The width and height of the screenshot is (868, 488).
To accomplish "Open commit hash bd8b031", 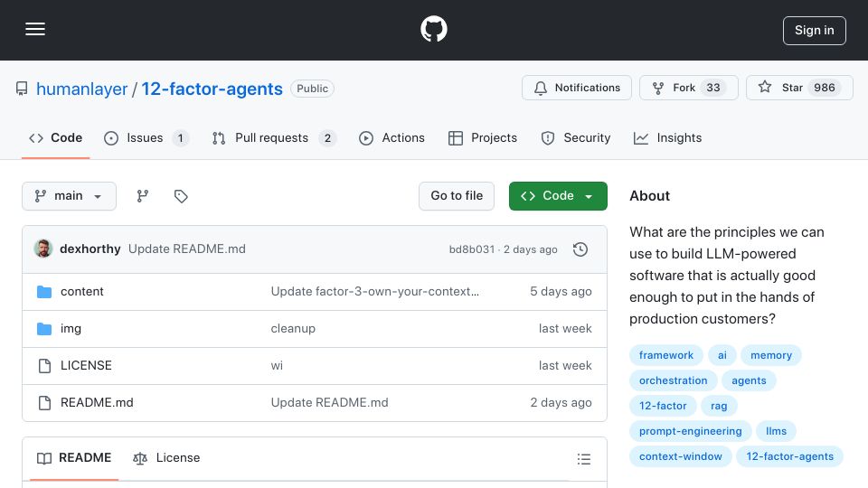I will 472,249.
